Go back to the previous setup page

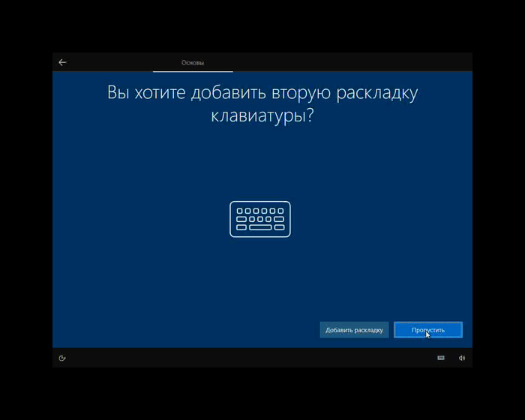pos(62,62)
